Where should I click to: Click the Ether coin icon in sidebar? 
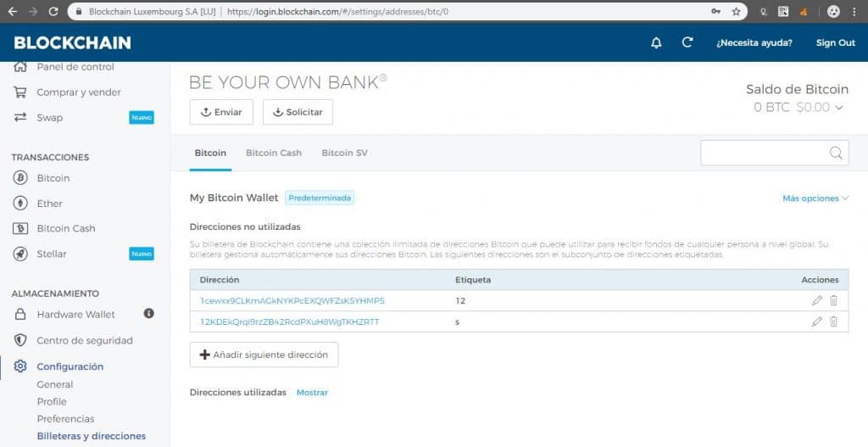[x=20, y=204]
